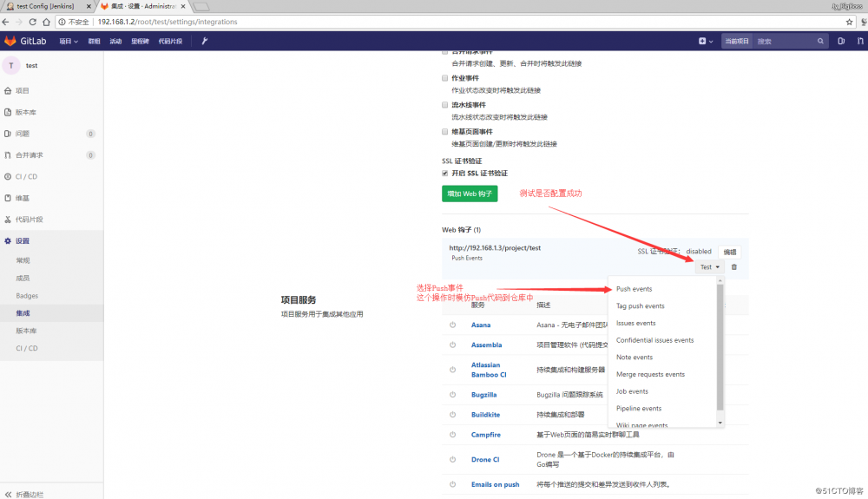Click the power icon for Assembla

pyautogui.click(x=453, y=345)
